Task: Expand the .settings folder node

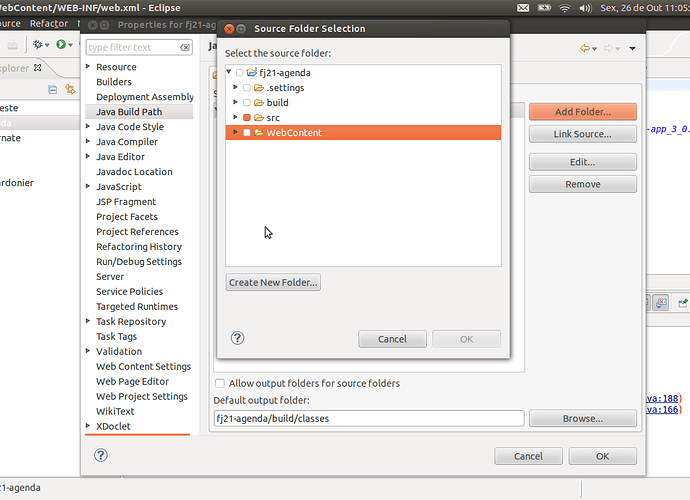Action: pyautogui.click(x=235, y=87)
